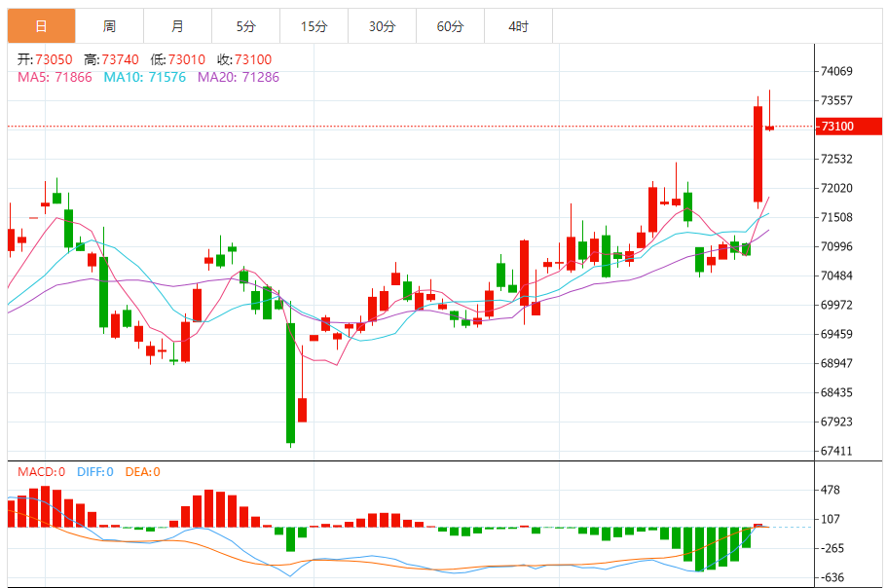Click the 68435 price axis label
Viewport: 887px width, 588px height.
[x=836, y=392]
